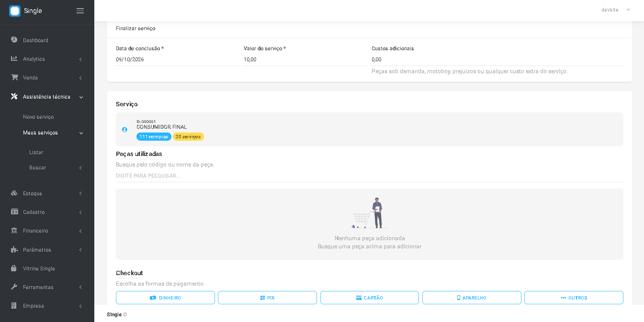Click the part search field

(370, 176)
